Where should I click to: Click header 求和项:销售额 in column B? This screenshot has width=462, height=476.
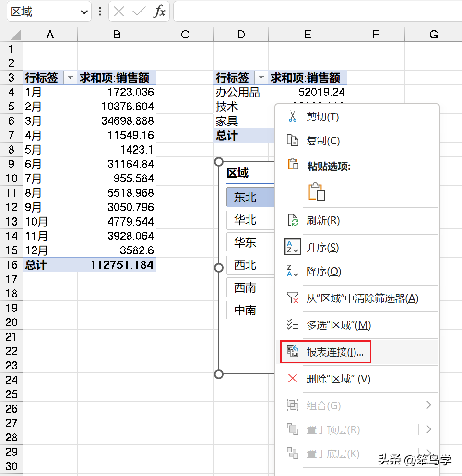(x=117, y=78)
